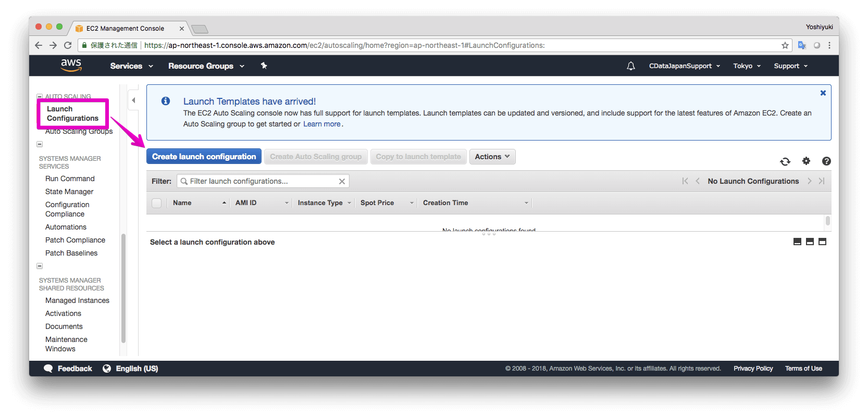Go to previous page of results

pos(698,181)
